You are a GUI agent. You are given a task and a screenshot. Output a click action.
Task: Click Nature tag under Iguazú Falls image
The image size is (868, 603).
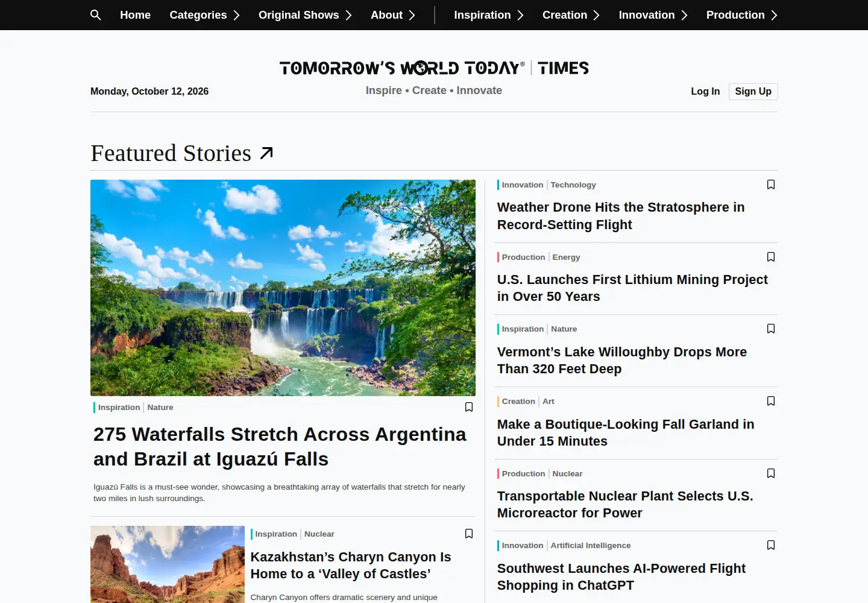(x=160, y=407)
